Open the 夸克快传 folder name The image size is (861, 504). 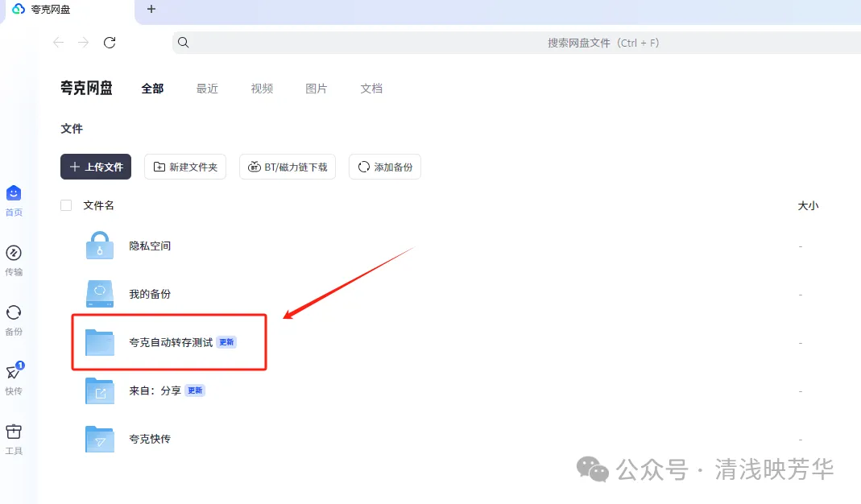point(150,440)
